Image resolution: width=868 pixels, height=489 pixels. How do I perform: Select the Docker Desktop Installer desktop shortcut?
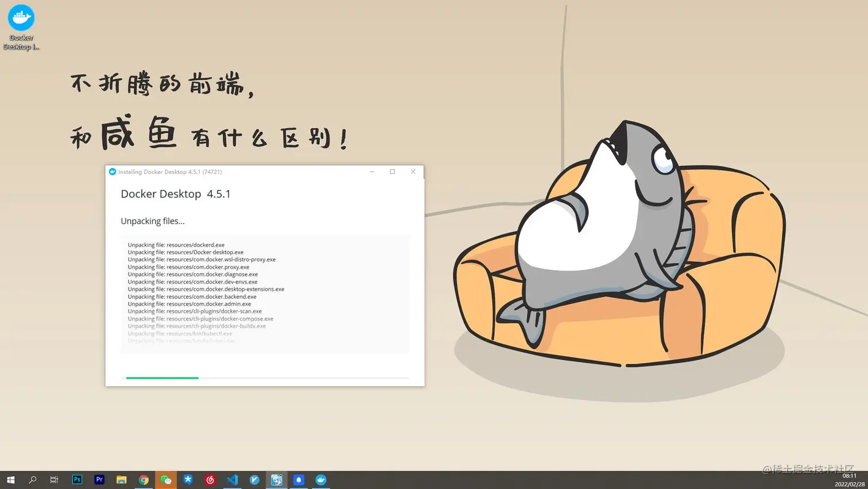[x=21, y=17]
